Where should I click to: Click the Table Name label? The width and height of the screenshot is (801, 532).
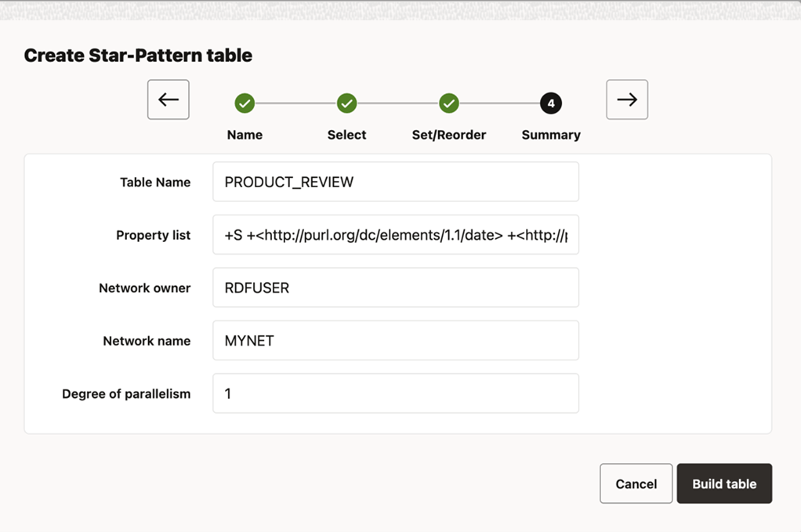point(155,182)
